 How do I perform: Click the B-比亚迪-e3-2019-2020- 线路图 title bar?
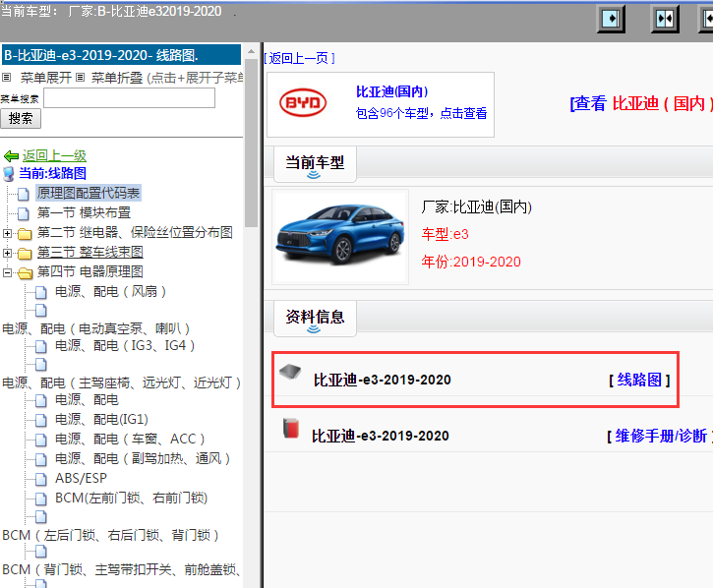tap(121, 55)
